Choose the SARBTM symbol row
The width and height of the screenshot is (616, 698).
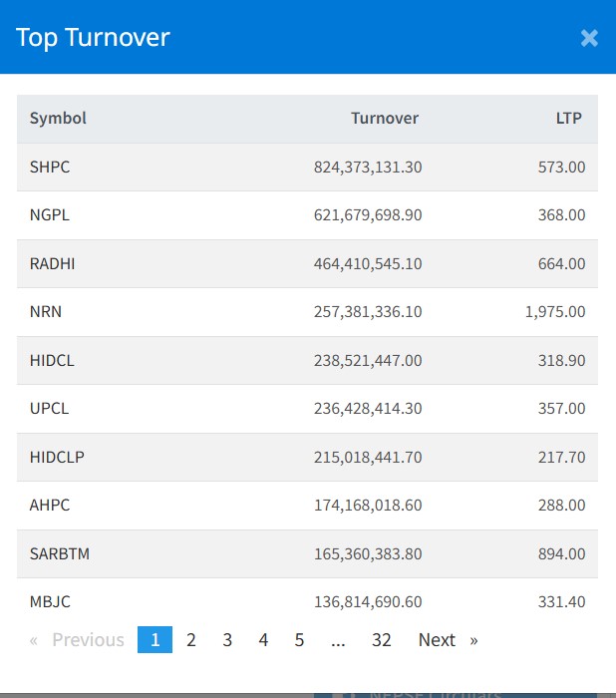point(60,553)
